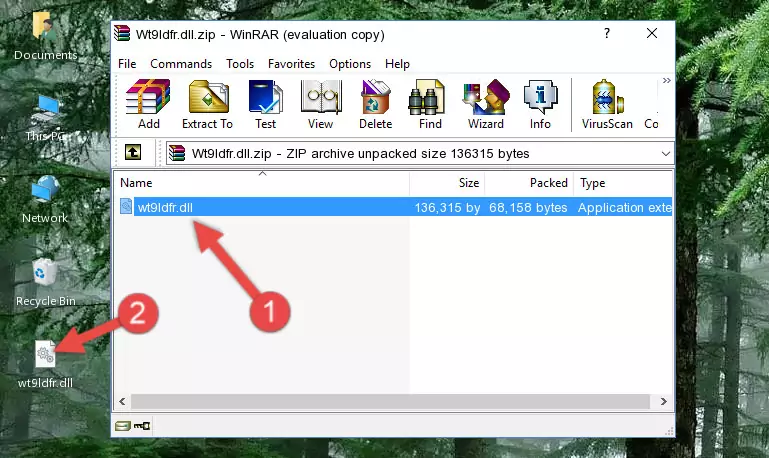Click the WinRAR help question mark button
769x458 pixels.
point(607,33)
